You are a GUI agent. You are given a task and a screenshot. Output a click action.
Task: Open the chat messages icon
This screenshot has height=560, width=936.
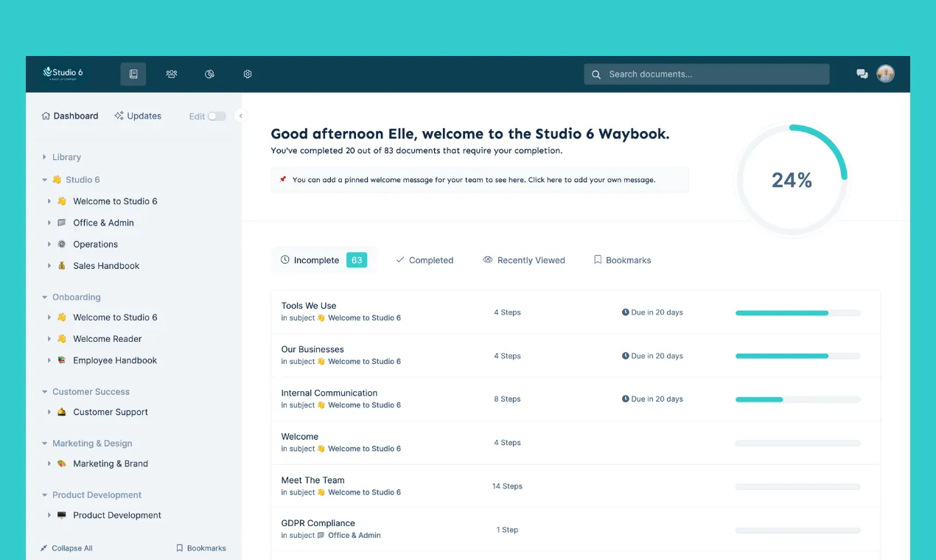tap(862, 74)
